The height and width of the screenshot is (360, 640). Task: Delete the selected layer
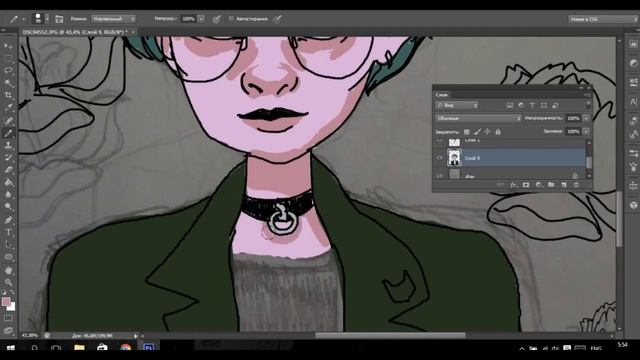coord(576,185)
